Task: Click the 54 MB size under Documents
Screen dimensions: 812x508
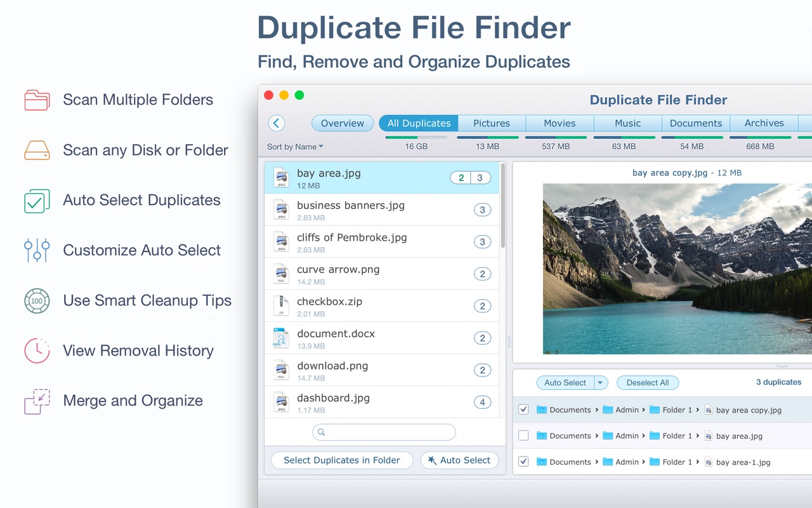Action: (692, 147)
